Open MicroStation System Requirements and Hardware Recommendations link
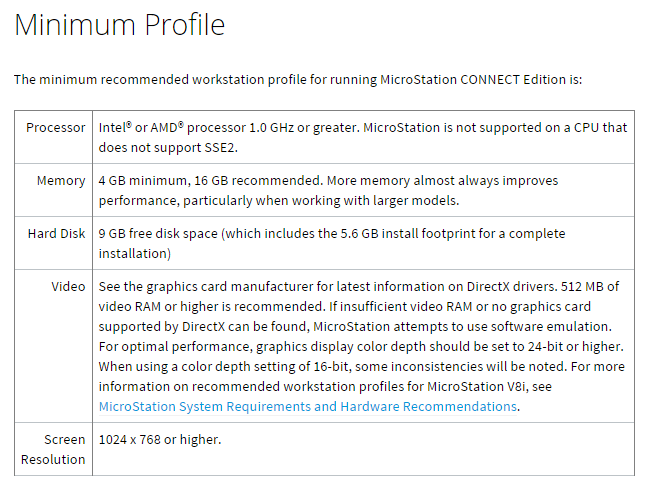663x492 pixels. point(308,406)
